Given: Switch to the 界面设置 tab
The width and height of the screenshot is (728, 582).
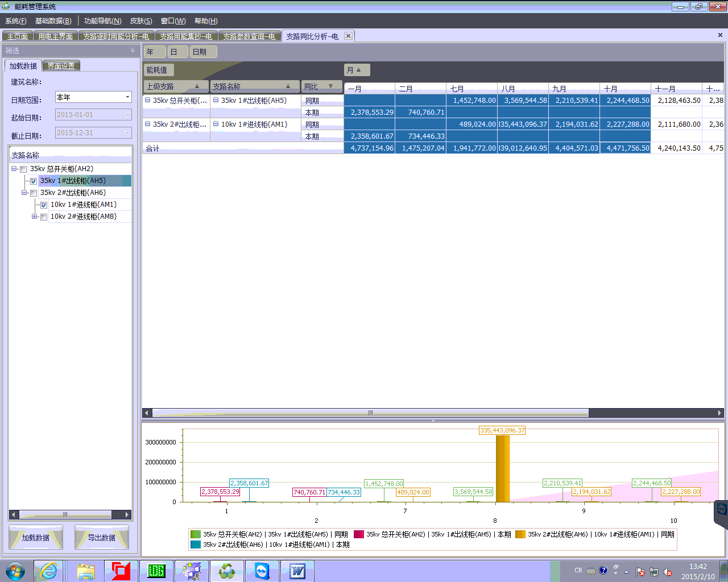Looking at the screenshot, I should coord(61,66).
